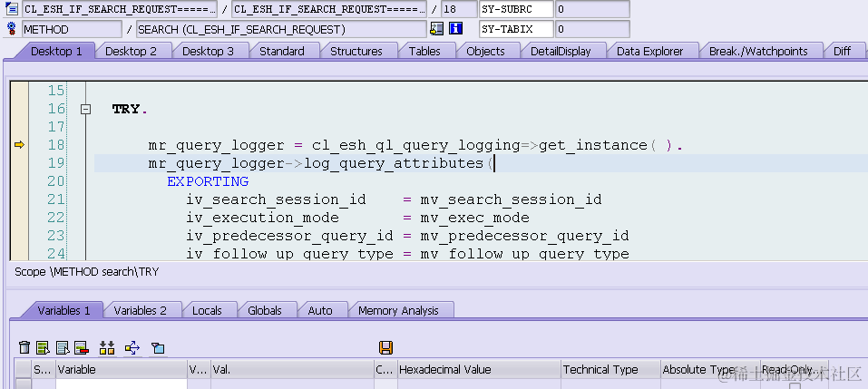868x389 pixels.
Task: Select the Locals tab
Action: (x=207, y=310)
